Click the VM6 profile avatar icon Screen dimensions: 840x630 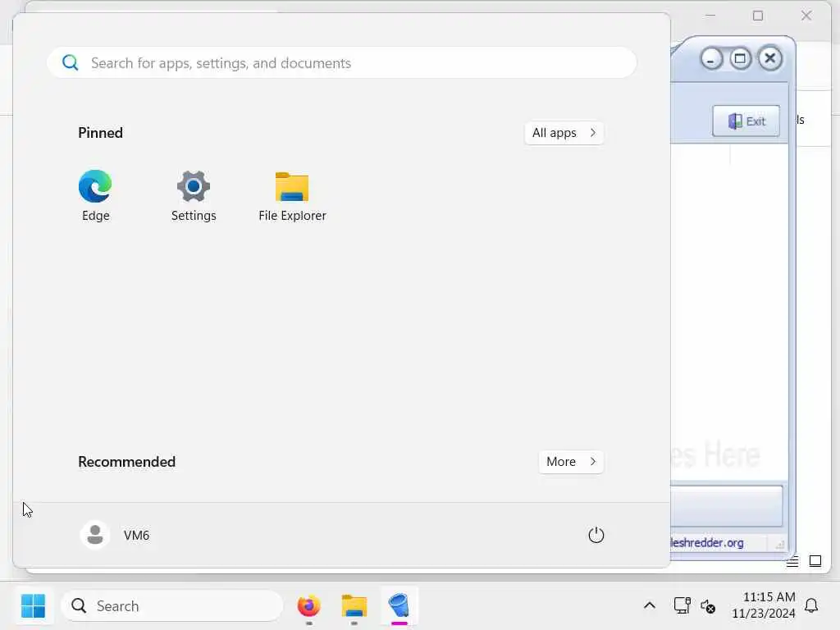pyautogui.click(x=95, y=535)
